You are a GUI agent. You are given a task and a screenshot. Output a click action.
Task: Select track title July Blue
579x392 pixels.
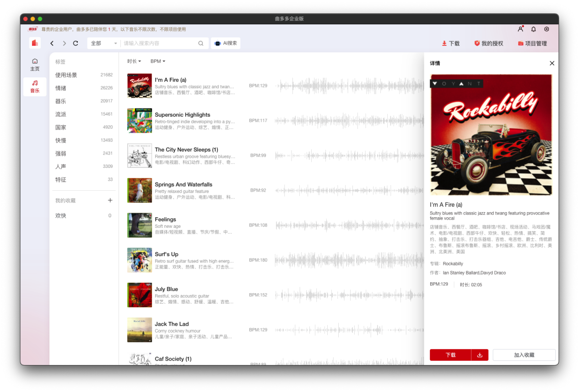tap(166, 289)
